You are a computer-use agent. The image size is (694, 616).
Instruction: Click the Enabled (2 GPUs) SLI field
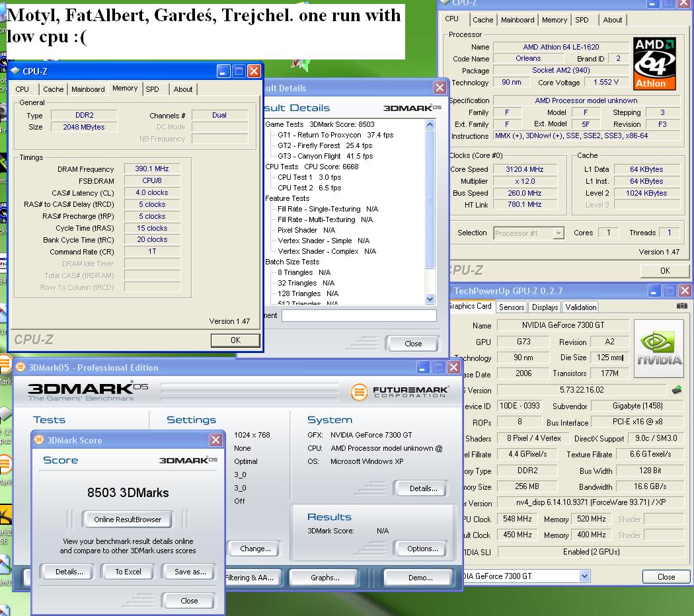tap(590, 552)
